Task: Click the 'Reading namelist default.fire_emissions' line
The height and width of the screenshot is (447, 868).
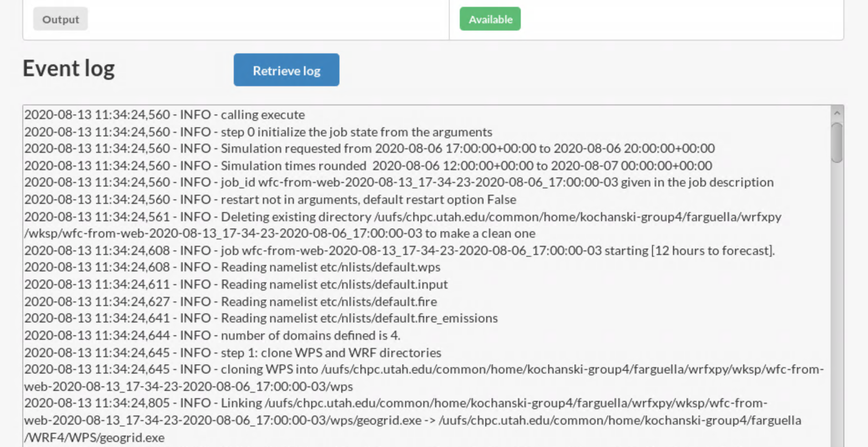Action: click(x=261, y=318)
